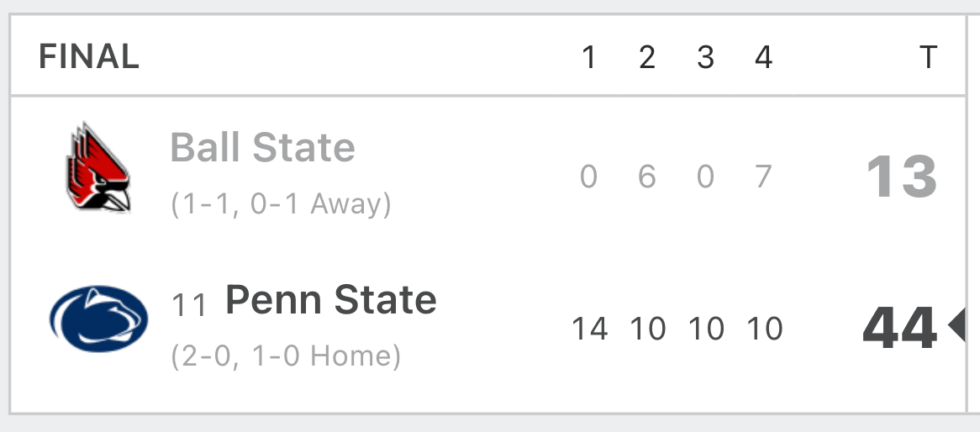
Task: Click Penn State's first quarter score 14
Action: 589,329
